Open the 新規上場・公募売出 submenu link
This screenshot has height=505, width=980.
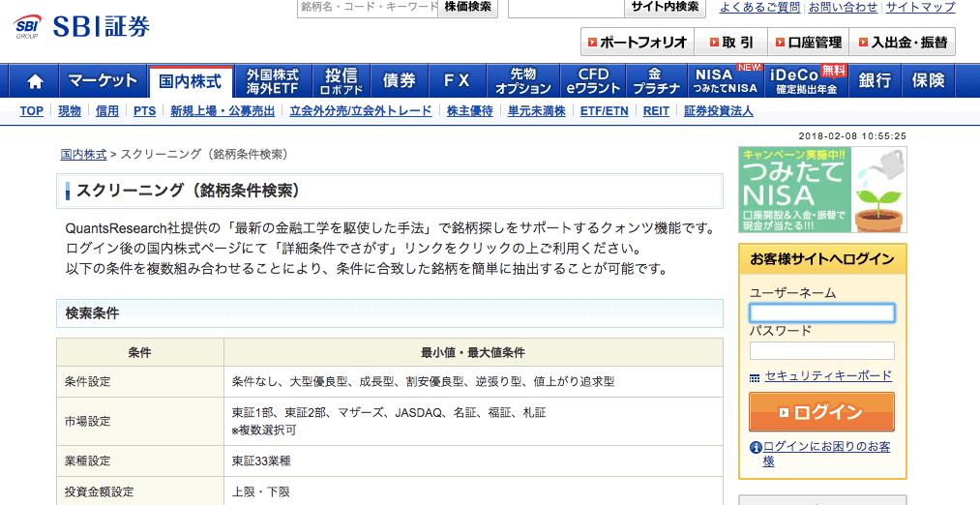(x=222, y=111)
